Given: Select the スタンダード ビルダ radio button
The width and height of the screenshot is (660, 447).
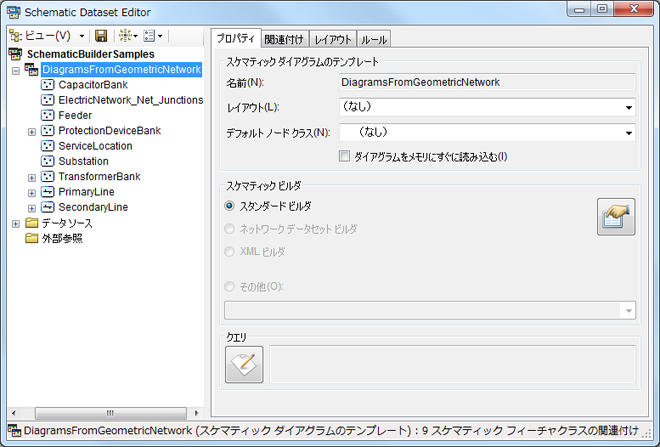Looking at the screenshot, I should (x=231, y=206).
